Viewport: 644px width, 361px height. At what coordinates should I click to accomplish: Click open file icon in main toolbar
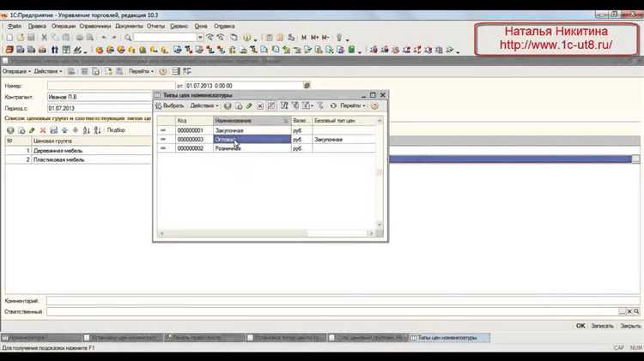[x=20, y=38]
